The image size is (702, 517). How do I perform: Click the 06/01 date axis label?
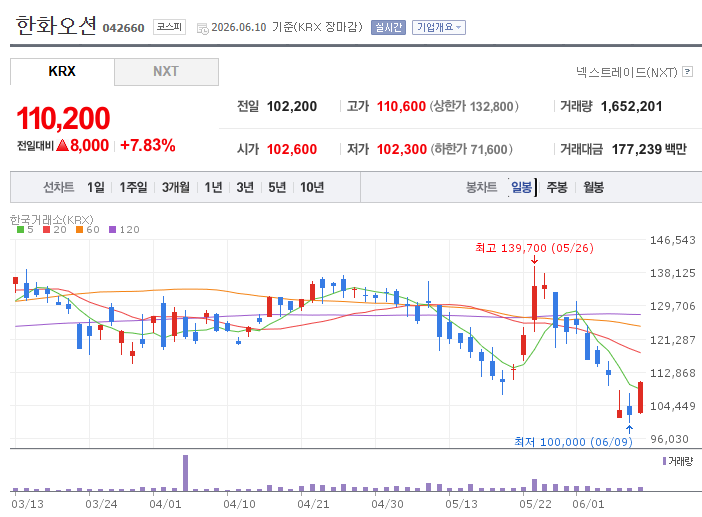(588, 504)
